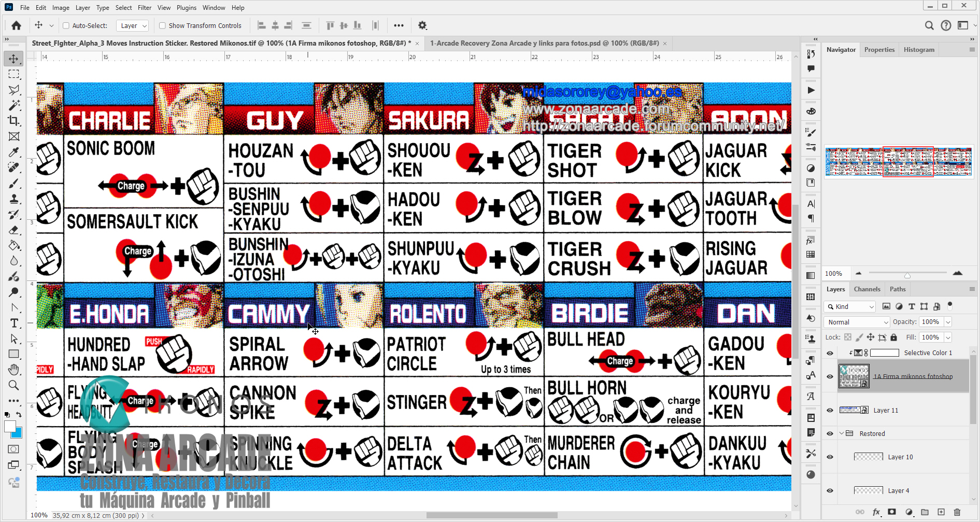Open the Fill dropdown arrow
The width and height of the screenshot is (980, 522).
(948, 337)
